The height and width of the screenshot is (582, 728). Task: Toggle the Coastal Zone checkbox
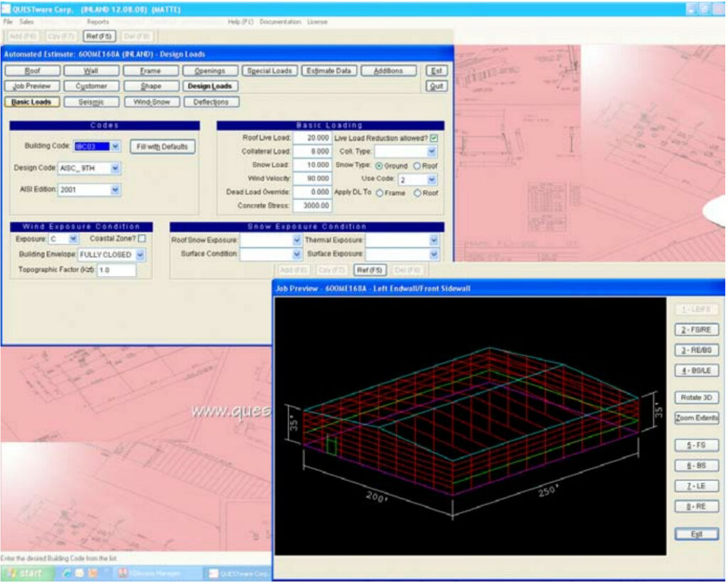142,238
